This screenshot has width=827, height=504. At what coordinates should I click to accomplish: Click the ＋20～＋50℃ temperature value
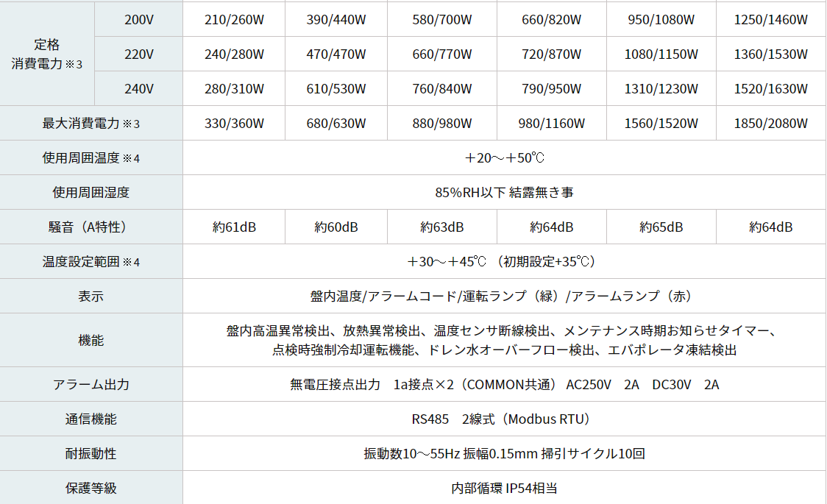click(504, 158)
